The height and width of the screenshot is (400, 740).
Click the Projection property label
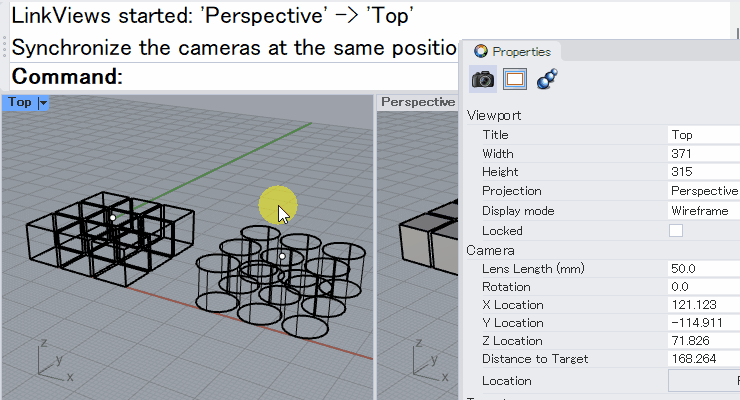point(512,191)
